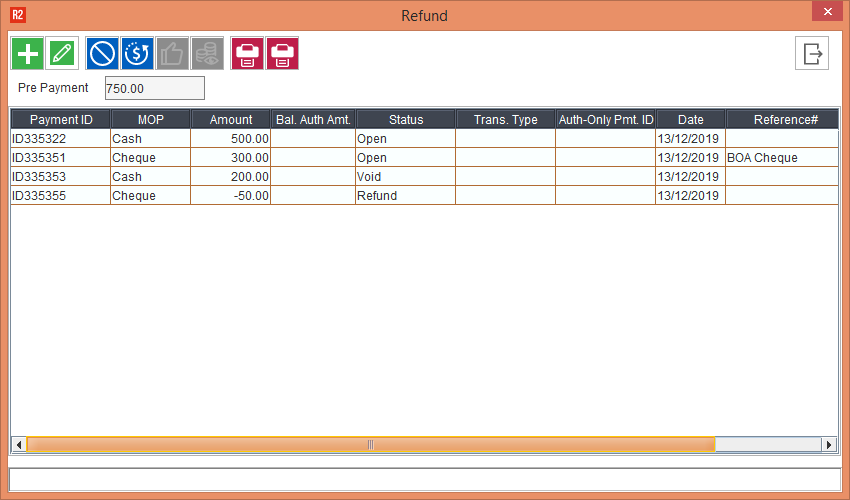Click the left red printer icon
This screenshot has width=850, height=500.
pyautogui.click(x=247, y=54)
